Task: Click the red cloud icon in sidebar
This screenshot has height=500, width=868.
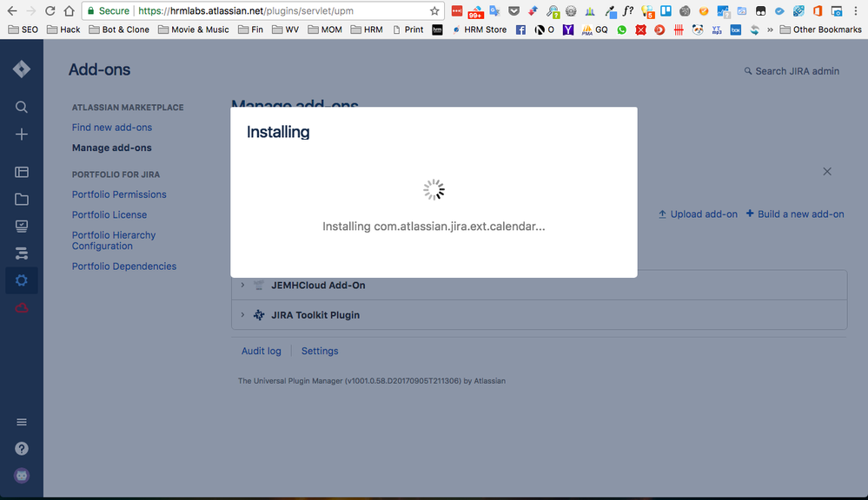Action: point(22,307)
